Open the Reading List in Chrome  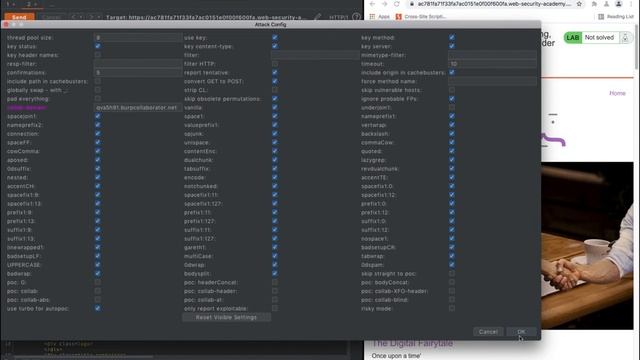pyautogui.click(x=616, y=17)
